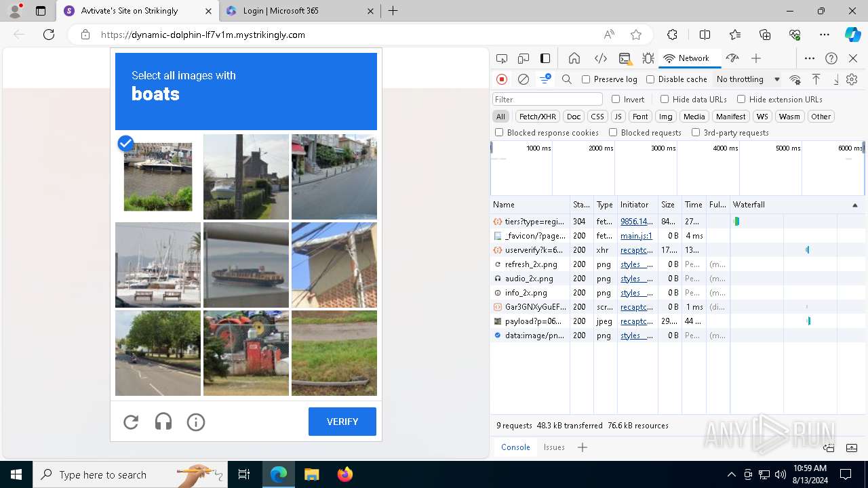Switch to Login | Microsoft 365 tab
This screenshot has width=868, height=488.
click(x=300, y=11)
